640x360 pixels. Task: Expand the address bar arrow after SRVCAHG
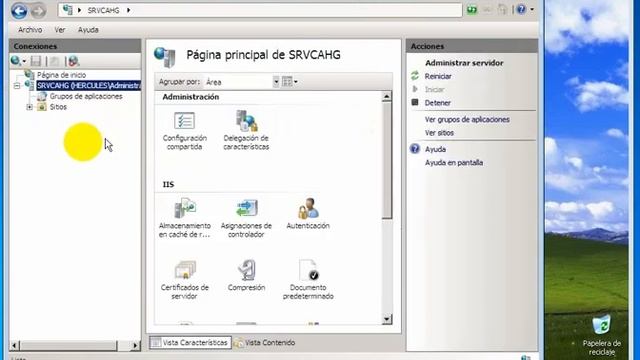128,10
